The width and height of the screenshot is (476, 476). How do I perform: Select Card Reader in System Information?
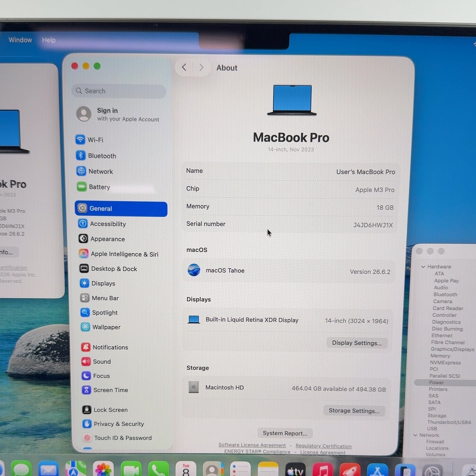448,308
